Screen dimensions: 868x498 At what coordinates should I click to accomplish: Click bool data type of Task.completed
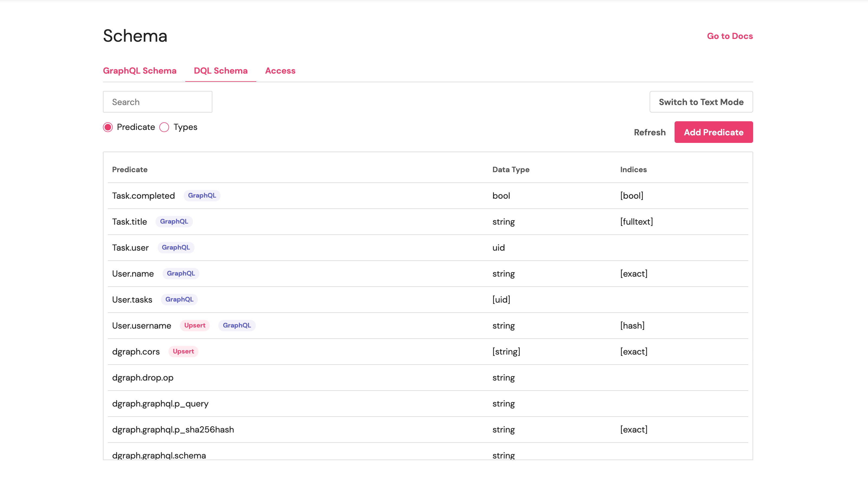pos(501,196)
